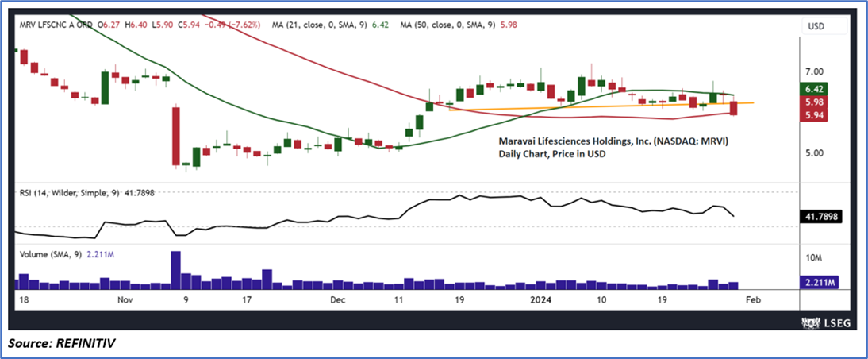Image resolution: width=868 pixels, height=359 pixels.
Task: Click the Dec date label on time axis
Action: coord(336,299)
